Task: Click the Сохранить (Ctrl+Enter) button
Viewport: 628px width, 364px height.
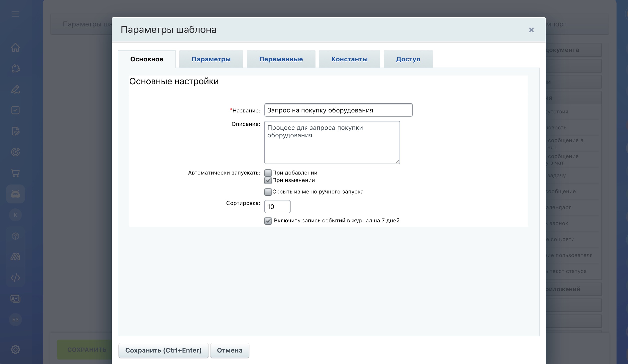Action: [x=163, y=350]
